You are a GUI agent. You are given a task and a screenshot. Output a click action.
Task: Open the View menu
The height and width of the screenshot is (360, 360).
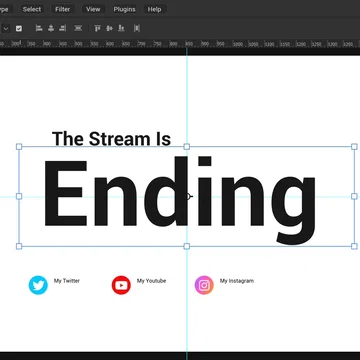[93, 9]
